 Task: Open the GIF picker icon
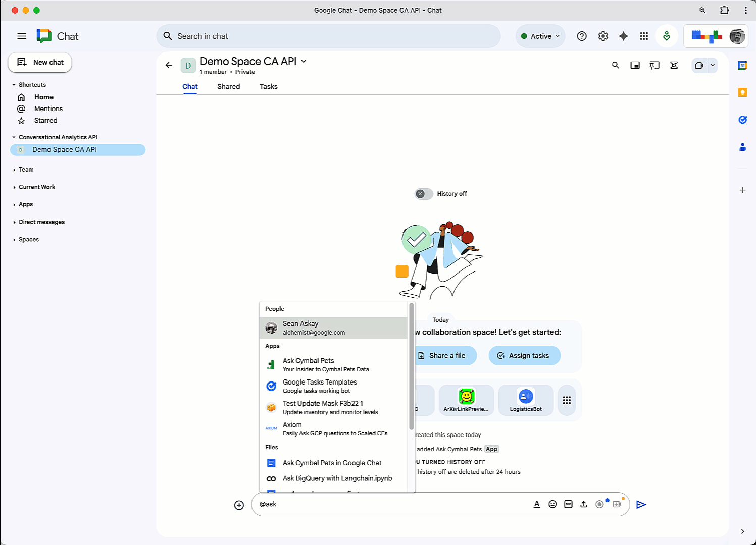(x=568, y=504)
